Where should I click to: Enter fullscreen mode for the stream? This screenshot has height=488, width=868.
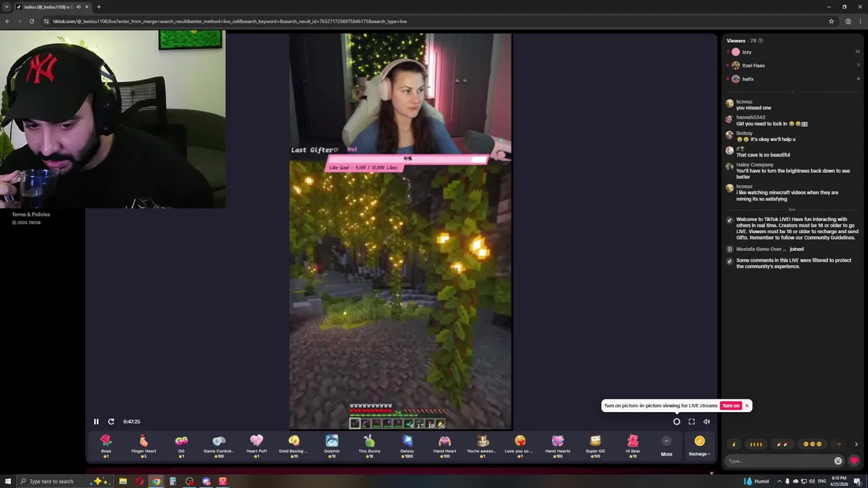tap(692, 422)
